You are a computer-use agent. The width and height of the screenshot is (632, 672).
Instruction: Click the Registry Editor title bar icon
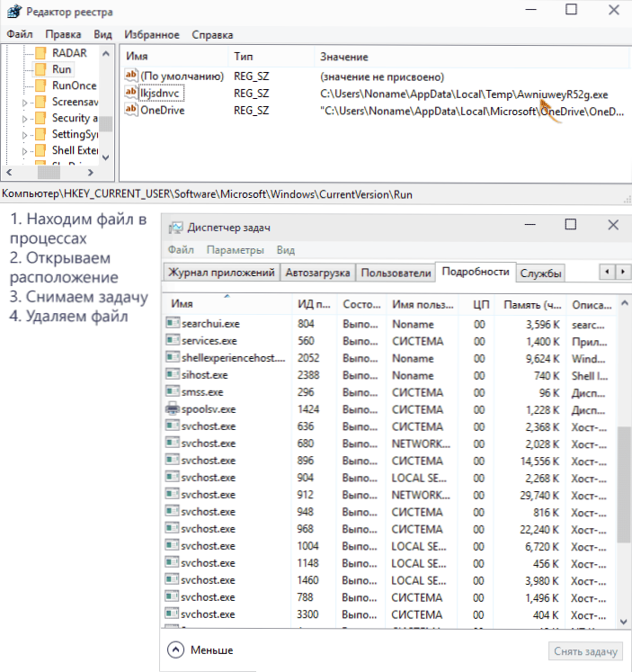[x=14, y=11]
